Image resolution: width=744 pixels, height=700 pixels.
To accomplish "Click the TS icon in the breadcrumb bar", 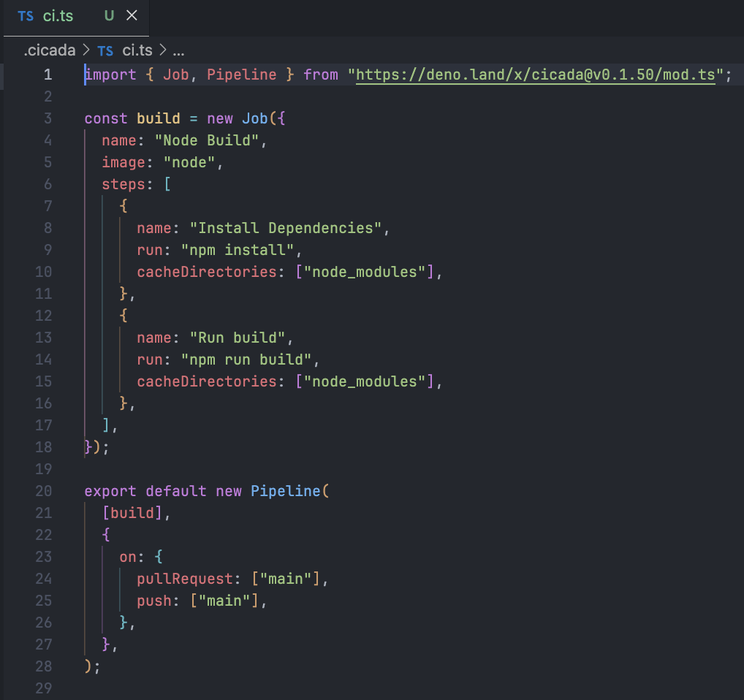I will coord(105,50).
